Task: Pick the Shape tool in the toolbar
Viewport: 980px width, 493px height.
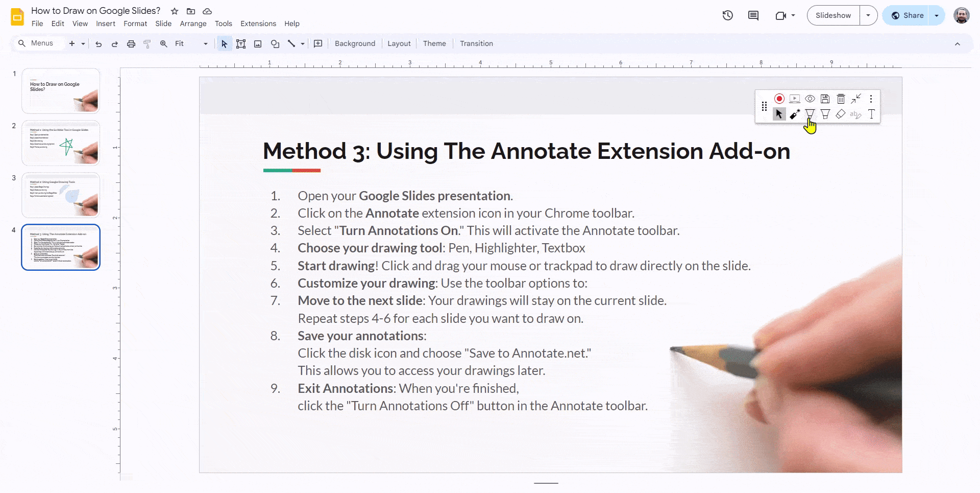Action: pyautogui.click(x=275, y=43)
